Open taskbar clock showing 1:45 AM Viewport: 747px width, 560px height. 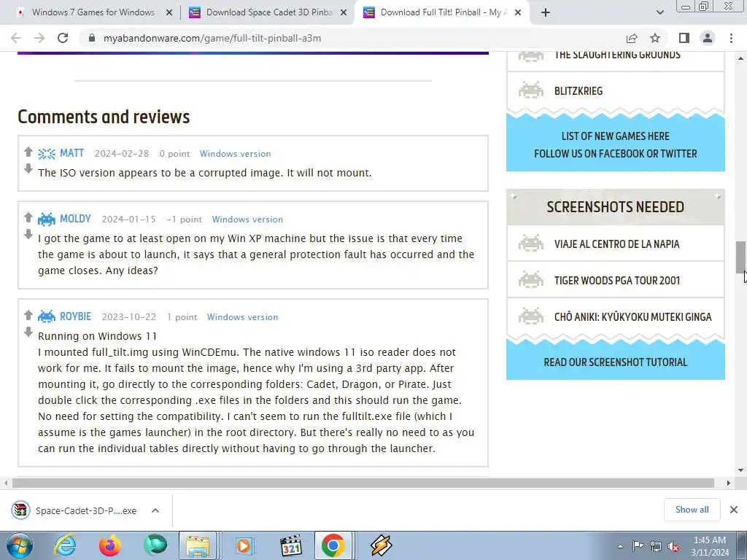(x=710, y=546)
